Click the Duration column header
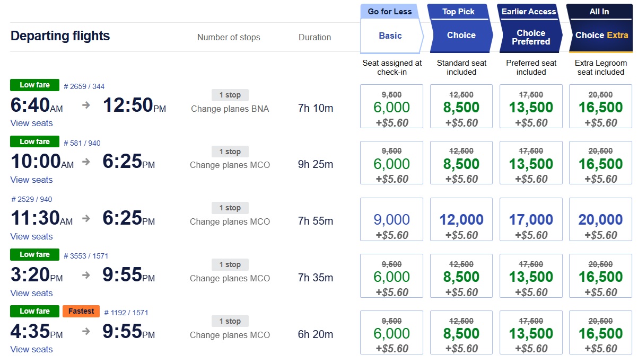Image resolution: width=638 pixels, height=364 pixels. point(314,37)
